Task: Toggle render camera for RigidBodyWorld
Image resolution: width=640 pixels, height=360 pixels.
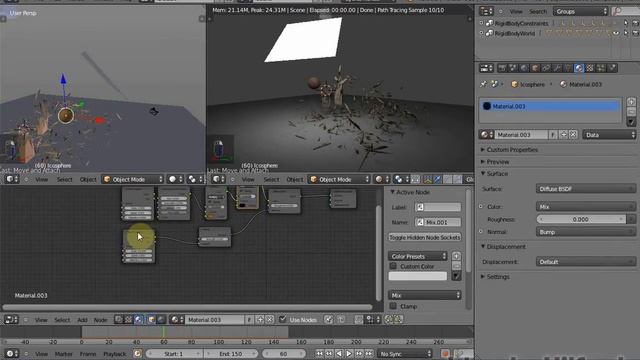Action: pos(635,33)
